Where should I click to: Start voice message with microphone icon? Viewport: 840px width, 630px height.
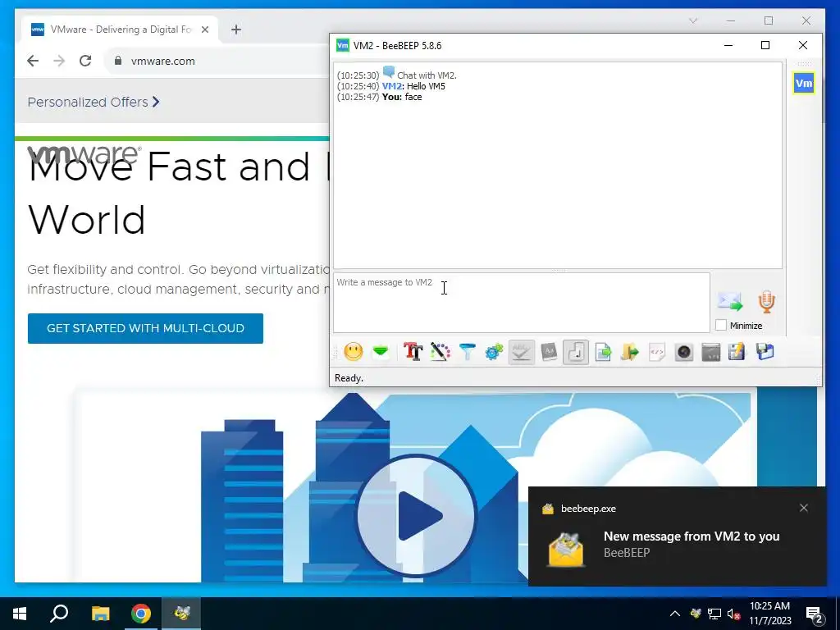click(767, 302)
